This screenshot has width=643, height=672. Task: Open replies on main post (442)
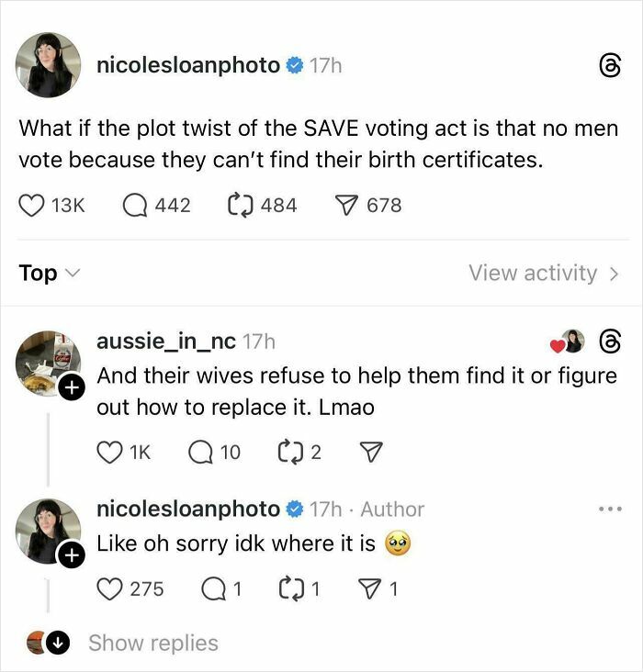coord(137,205)
